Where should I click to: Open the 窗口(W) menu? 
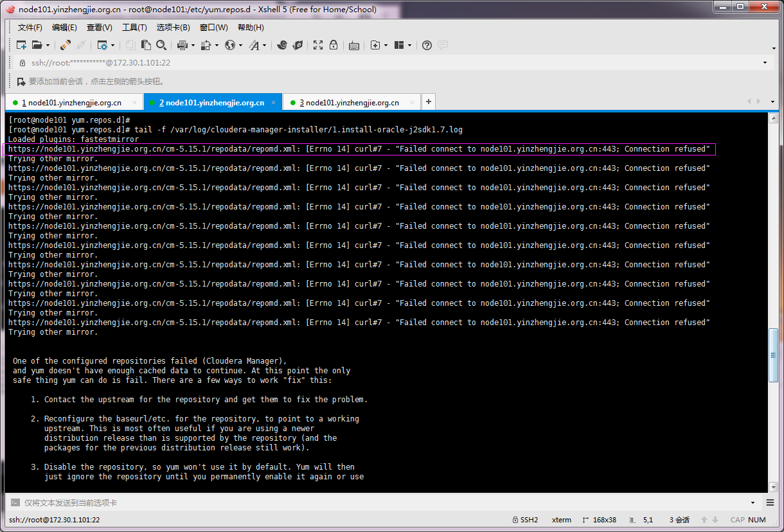click(214, 28)
